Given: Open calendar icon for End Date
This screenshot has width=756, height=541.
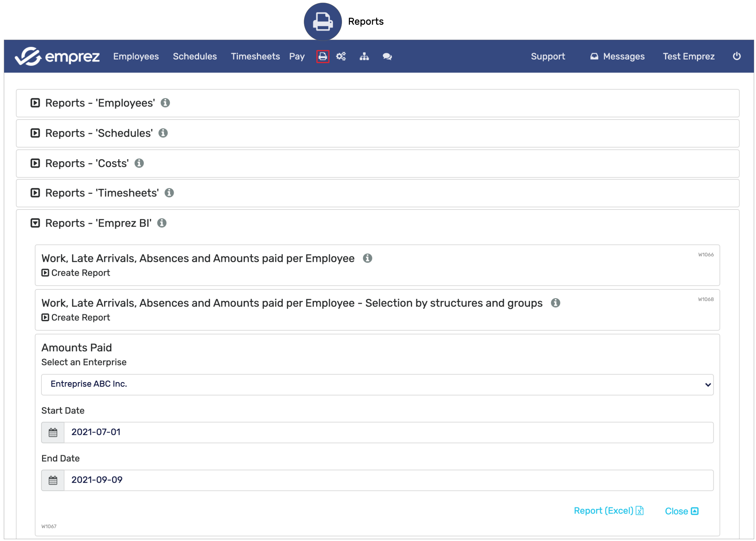Looking at the screenshot, I should coord(53,480).
